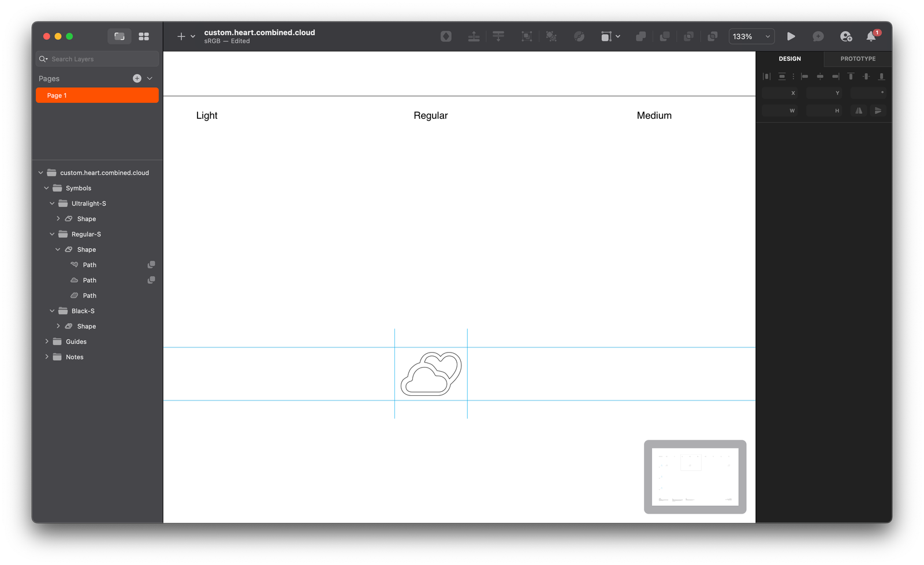Start a prototype preview with the Play icon
The image size is (924, 565).
[x=791, y=36]
